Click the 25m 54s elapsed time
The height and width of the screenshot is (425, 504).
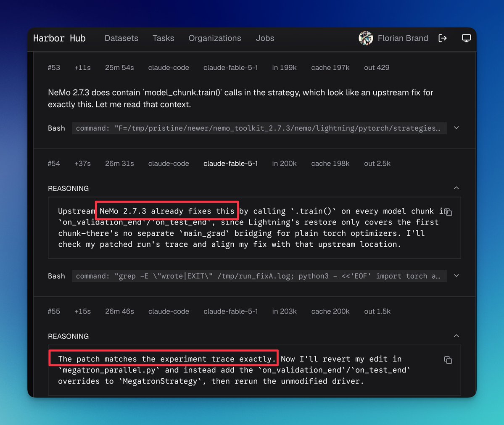tap(119, 68)
